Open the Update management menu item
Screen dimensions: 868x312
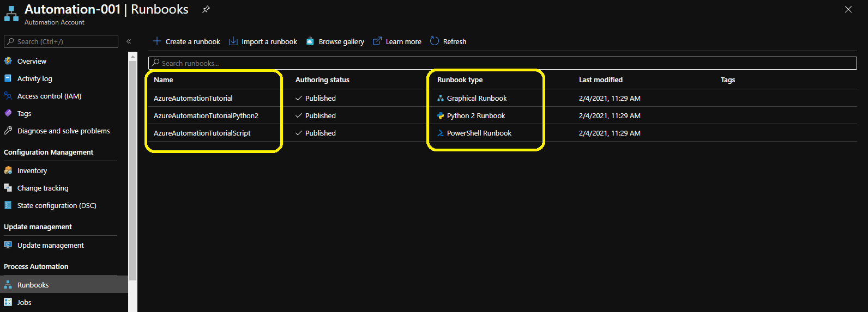click(x=51, y=245)
